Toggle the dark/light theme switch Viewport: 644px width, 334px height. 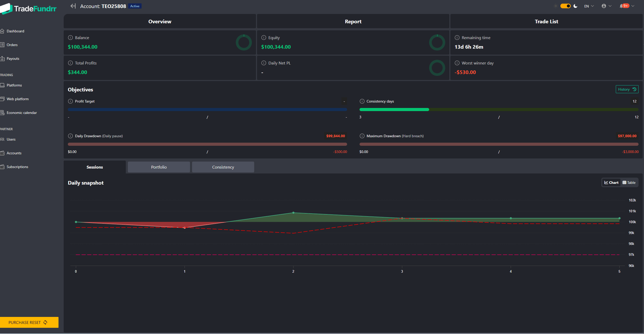coord(565,6)
